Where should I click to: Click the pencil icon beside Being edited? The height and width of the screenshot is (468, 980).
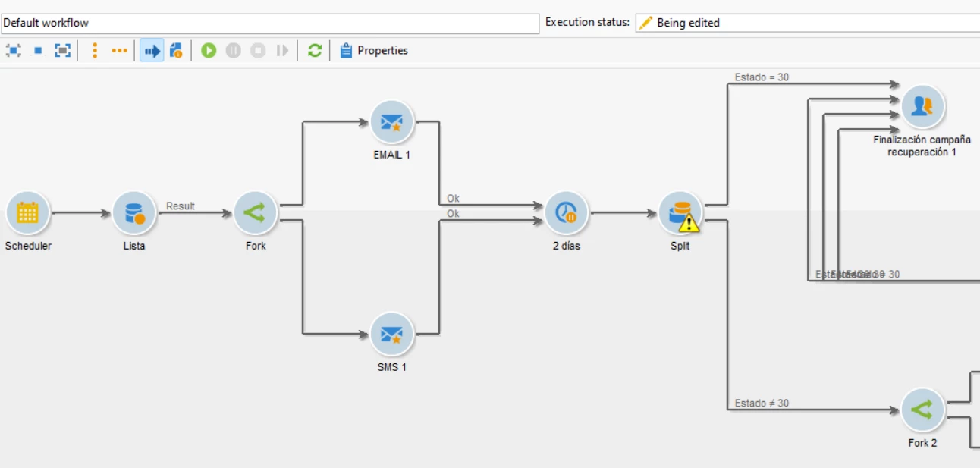click(645, 23)
